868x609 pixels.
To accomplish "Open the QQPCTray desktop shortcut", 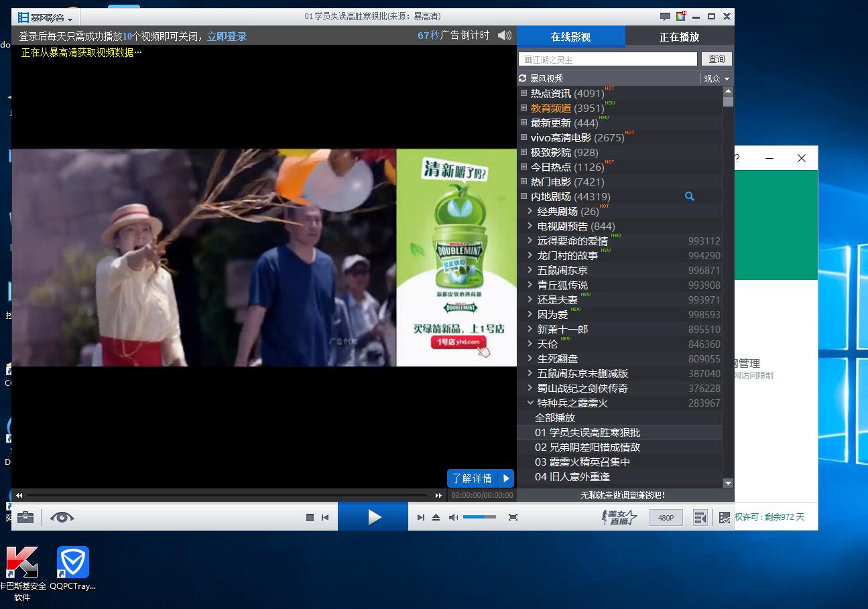I will coord(72,569).
